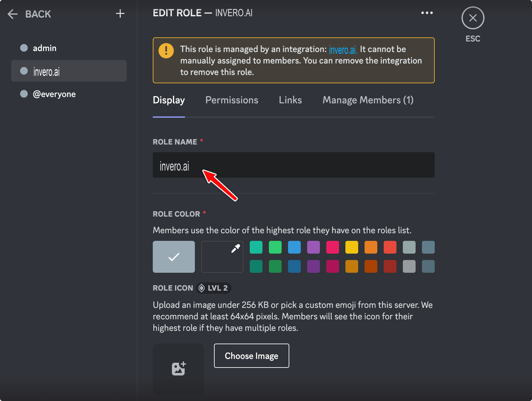The width and height of the screenshot is (532, 401).
Task: Select the default gray checked color swatch
Action: [x=174, y=257]
